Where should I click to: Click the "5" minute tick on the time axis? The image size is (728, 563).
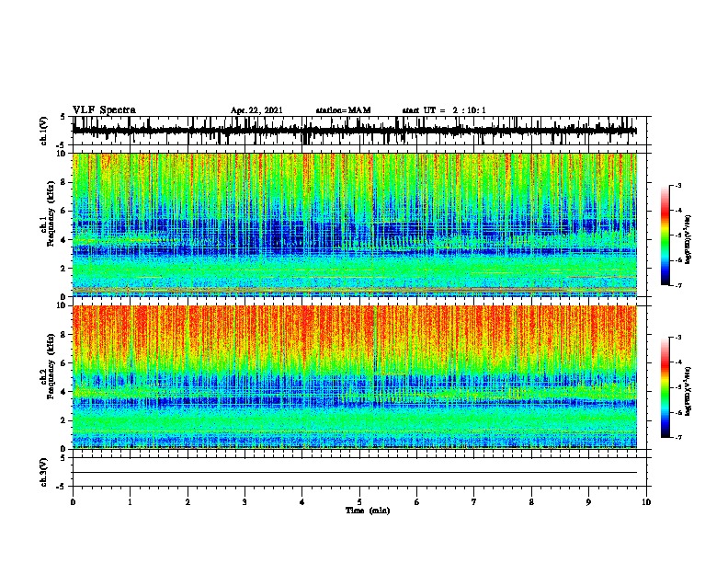[x=359, y=502]
